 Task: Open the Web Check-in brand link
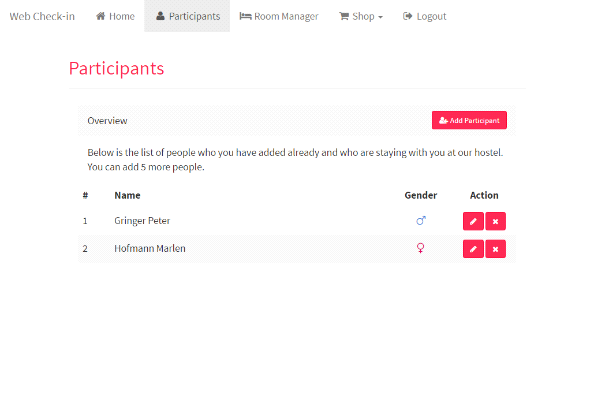(42, 16)
